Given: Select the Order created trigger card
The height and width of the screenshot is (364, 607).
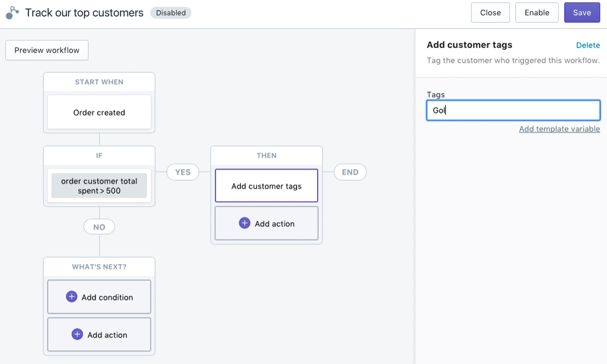Looking at the screenshot, I should coord(99,112).
